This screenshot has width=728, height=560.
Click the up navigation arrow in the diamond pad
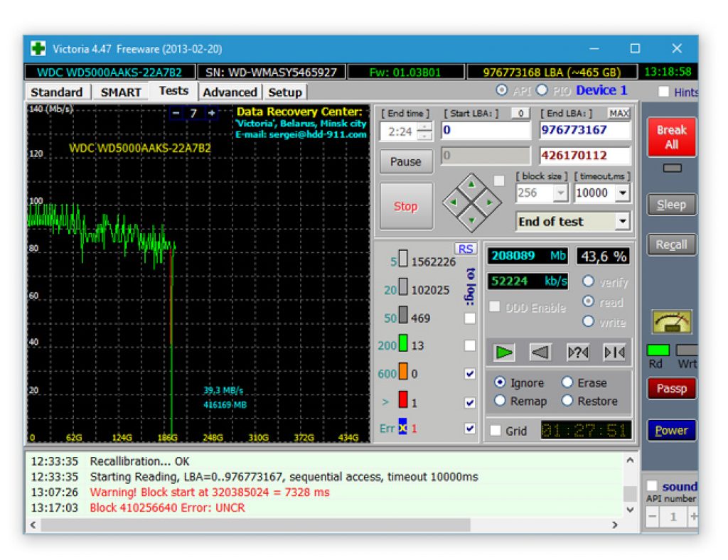tap(472, 184)
